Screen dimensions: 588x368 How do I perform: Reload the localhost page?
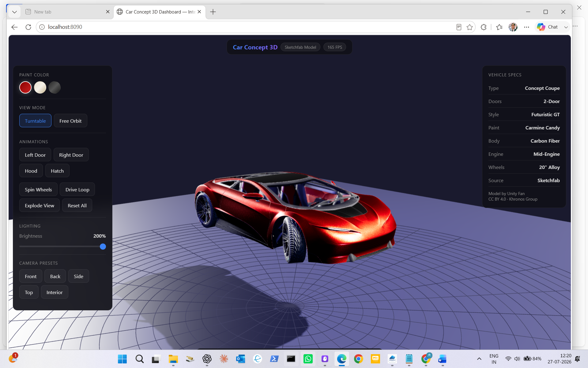(x=28, y=27)
